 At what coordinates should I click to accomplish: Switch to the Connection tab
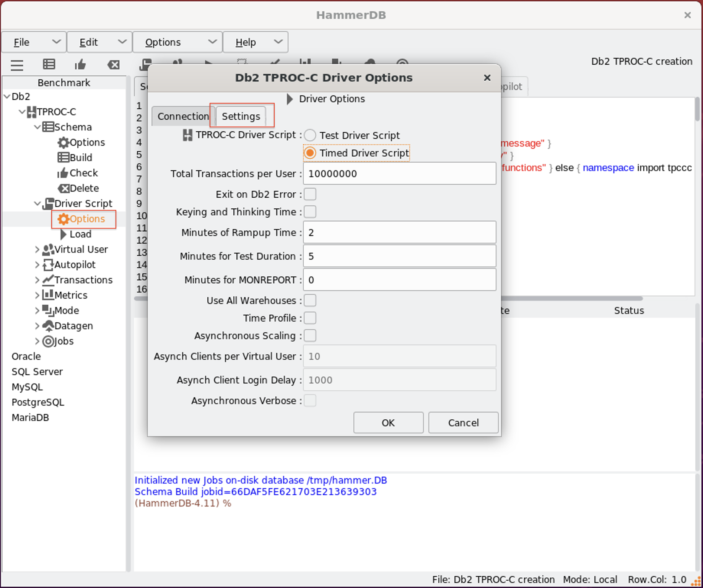183,116
